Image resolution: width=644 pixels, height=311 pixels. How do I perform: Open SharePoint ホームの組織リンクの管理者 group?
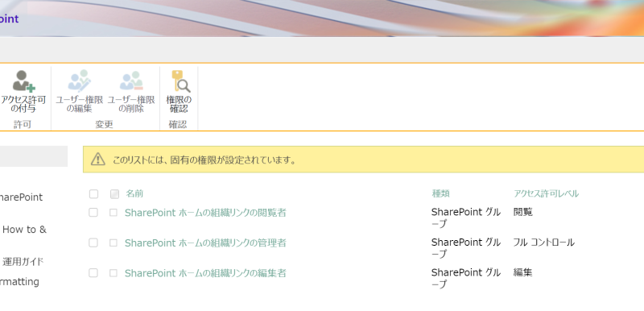tap(205, 243)
